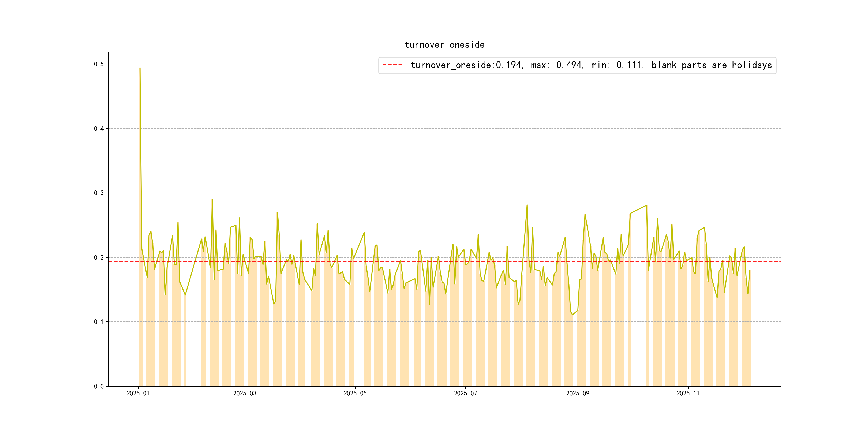868x434 pixels.
Task: Click the y-axis label 0.3
Action: point(99,193)
